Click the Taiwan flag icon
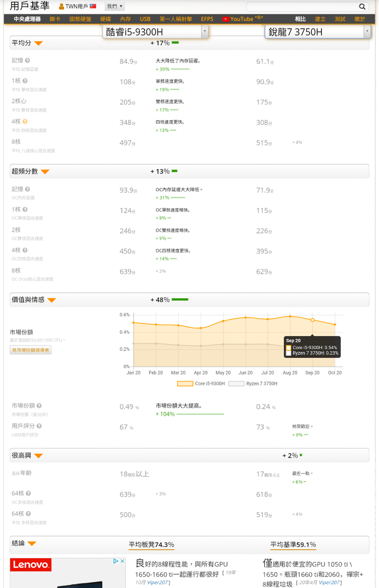379x588 pixels. [93, 6]
